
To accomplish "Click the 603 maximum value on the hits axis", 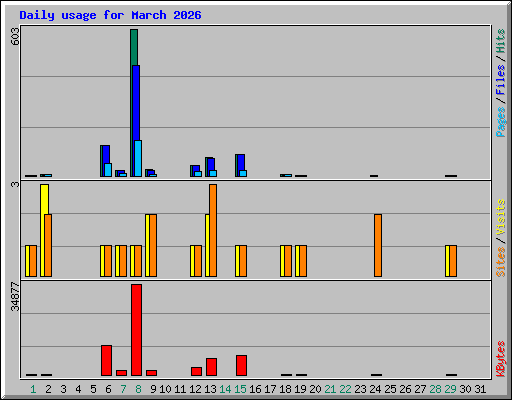I will point(15,36).
